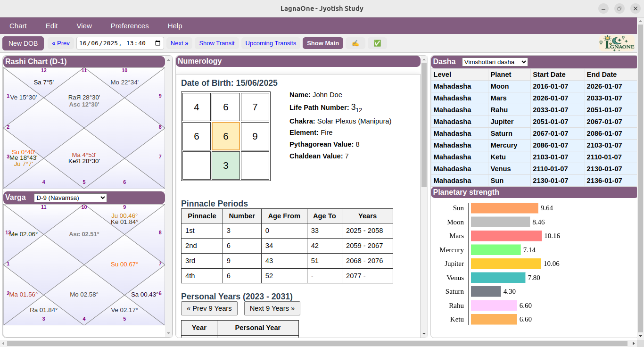Click the Mars strength red bar
644x347 pixels.
pos(506,236)
